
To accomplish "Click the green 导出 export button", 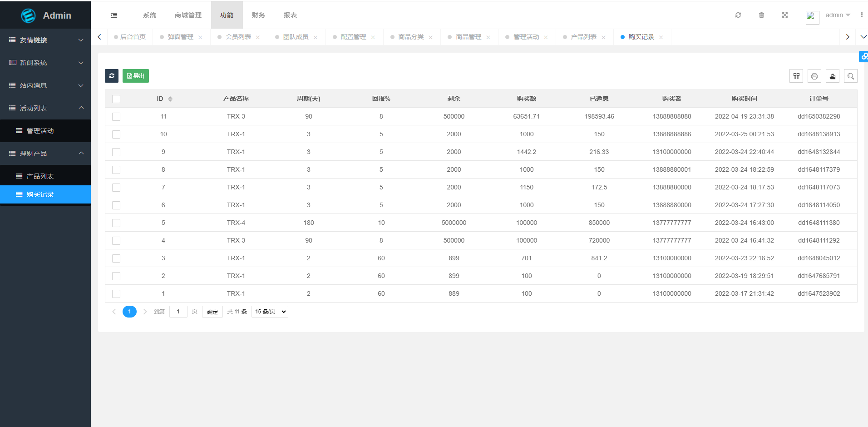I will pyautogui.click(x=135, y=75).
